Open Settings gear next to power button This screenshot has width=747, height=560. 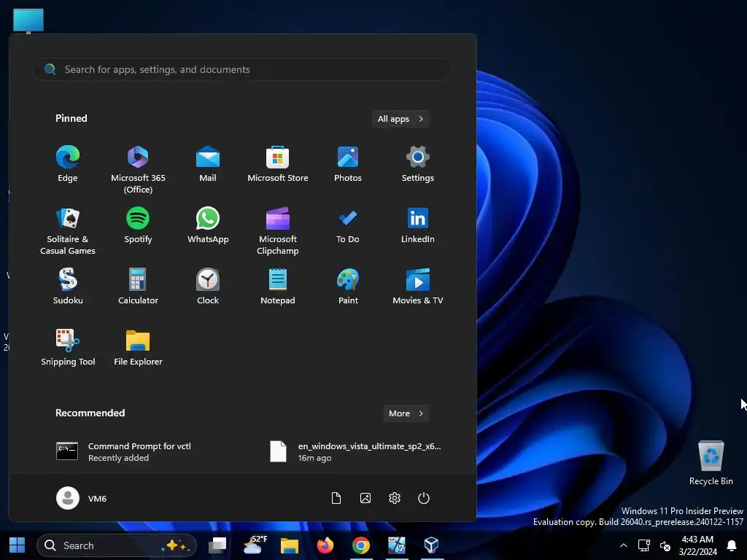tap(395, 498)
